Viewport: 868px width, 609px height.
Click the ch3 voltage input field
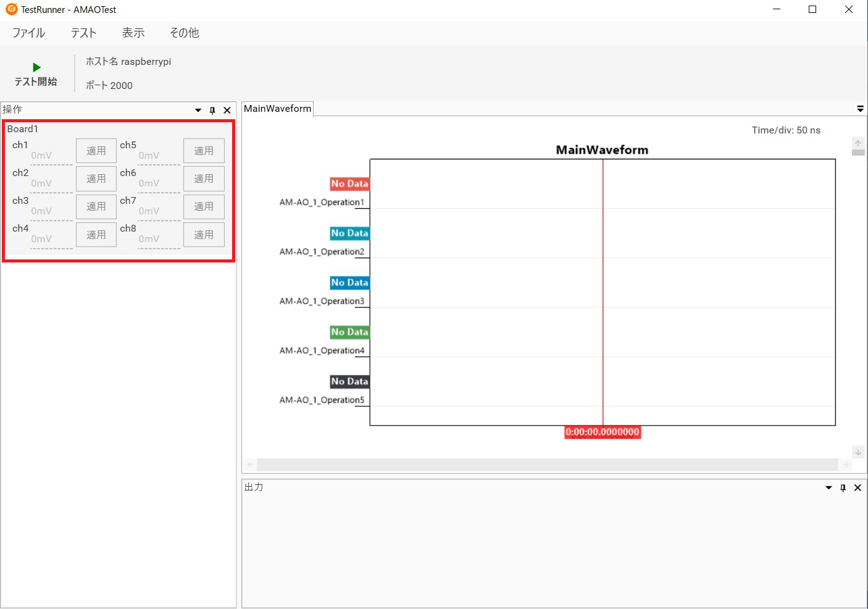51,211
